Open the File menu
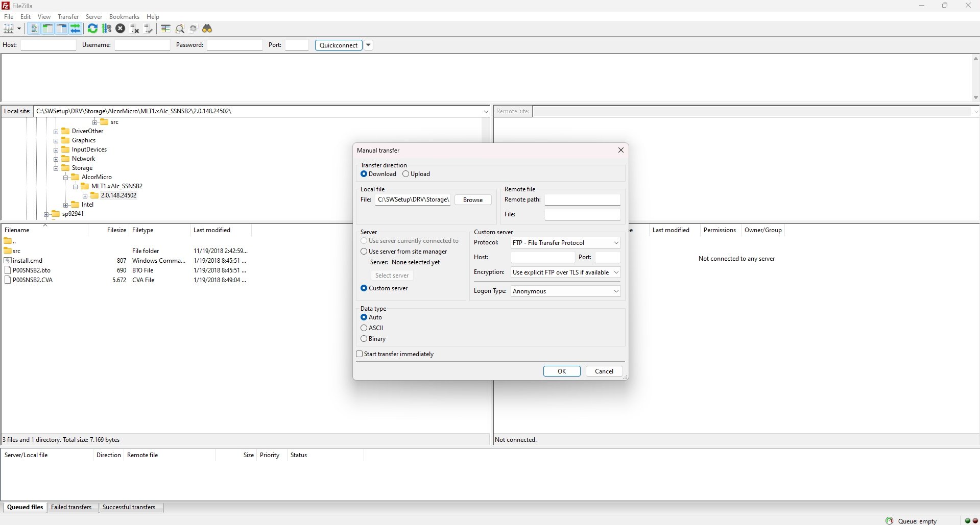Viewport: 980px width, 525px height. click(x=9, y=17)
